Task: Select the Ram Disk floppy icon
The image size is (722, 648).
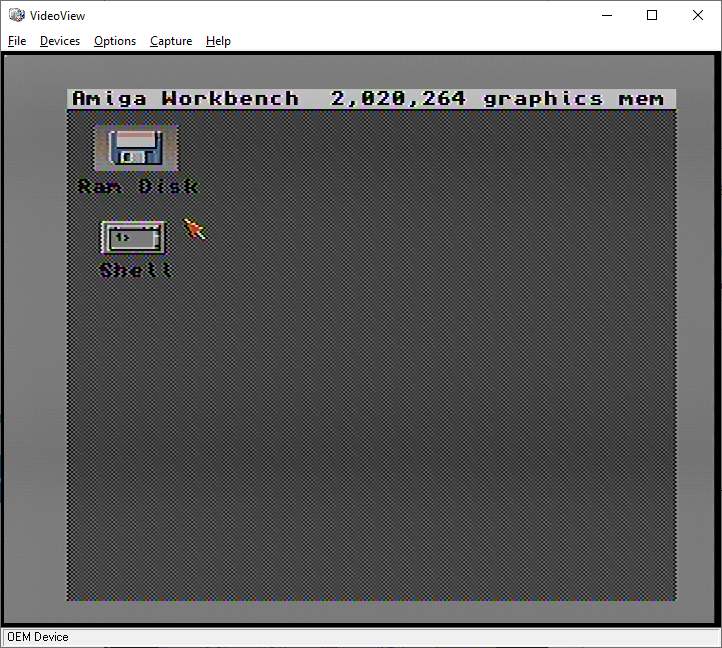Action: click(x=136, y=147)
